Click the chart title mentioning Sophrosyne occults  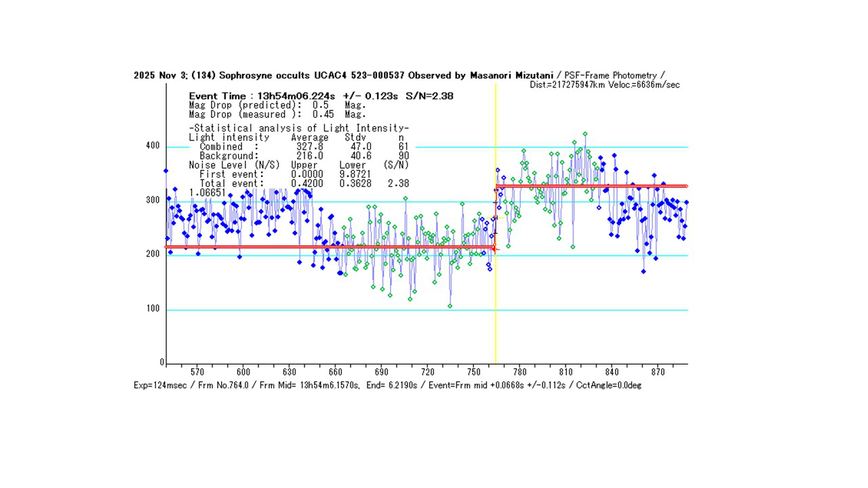coord(344,75)
